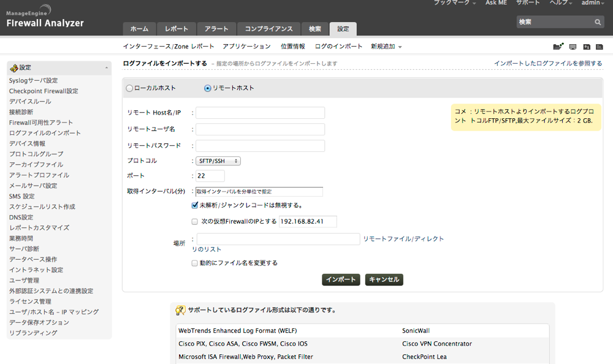Switch to the アラート tab

point(216,29)
